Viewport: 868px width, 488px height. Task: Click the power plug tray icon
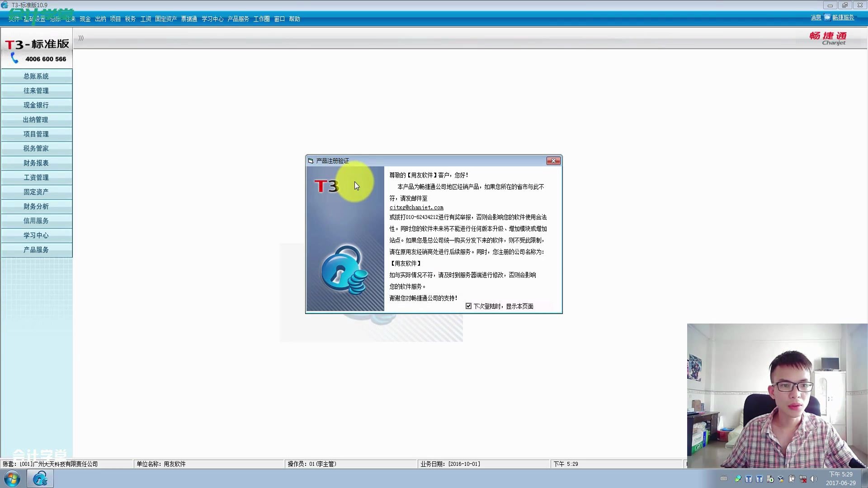[x=792, y=479]
